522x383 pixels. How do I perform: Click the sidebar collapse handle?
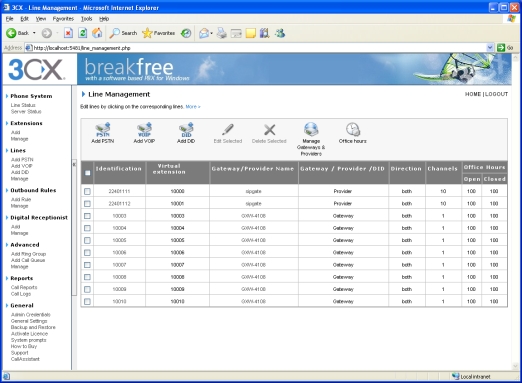click(x=74, y=164)
